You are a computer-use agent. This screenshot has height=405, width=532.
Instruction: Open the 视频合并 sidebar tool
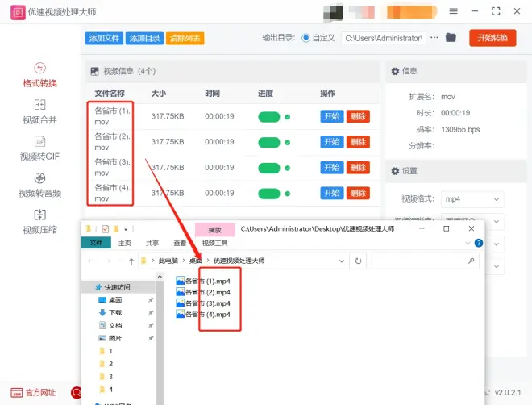coord(39,112)
